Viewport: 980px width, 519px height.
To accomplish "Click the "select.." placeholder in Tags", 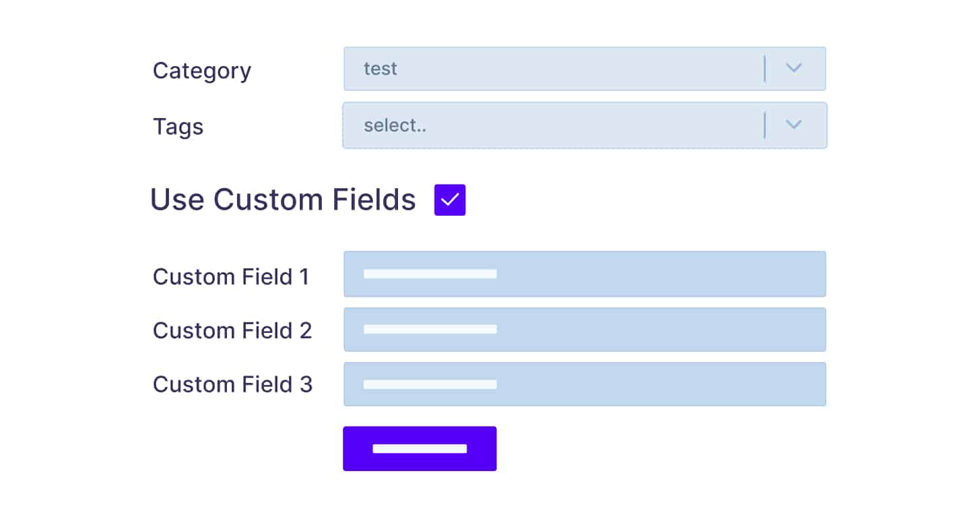I will click(395, 125).
